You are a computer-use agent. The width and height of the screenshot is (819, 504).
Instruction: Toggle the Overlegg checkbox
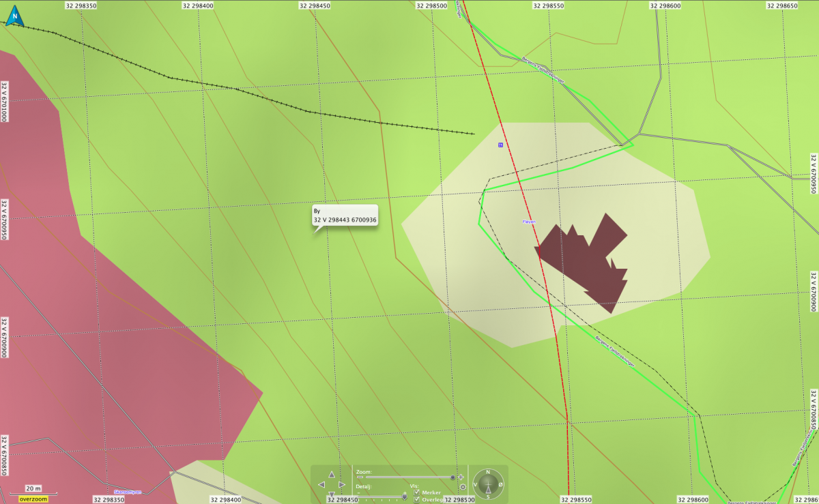(417, 499)
